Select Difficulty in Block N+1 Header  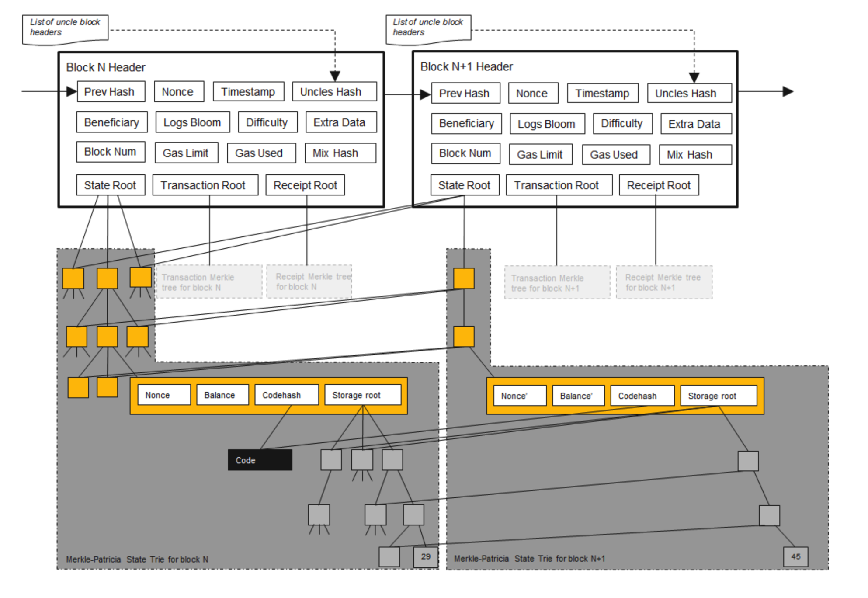tap(622, 124)
